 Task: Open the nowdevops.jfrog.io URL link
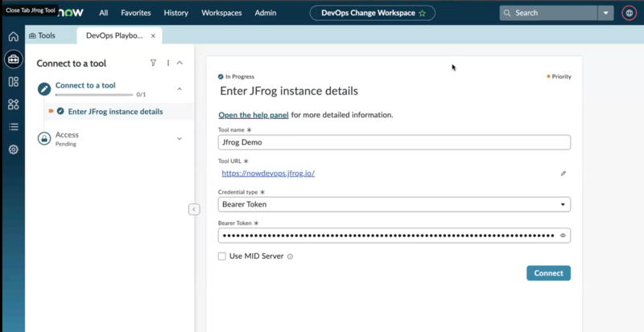coord(268,173)
